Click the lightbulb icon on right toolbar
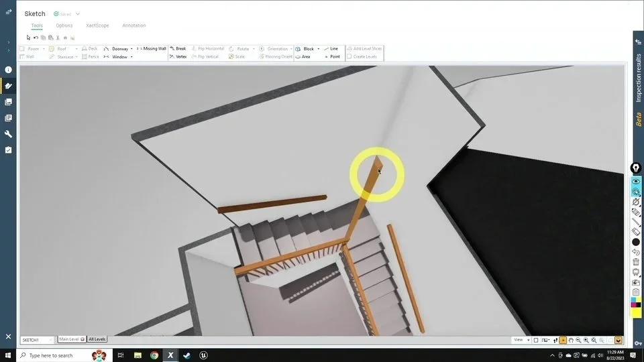This screenshot has width=644, height=362. point(636,168)
